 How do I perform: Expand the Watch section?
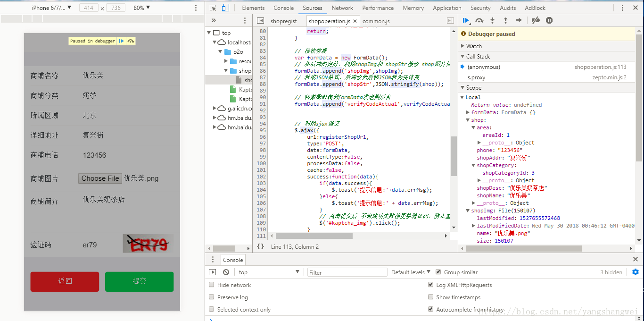[474, 46]
